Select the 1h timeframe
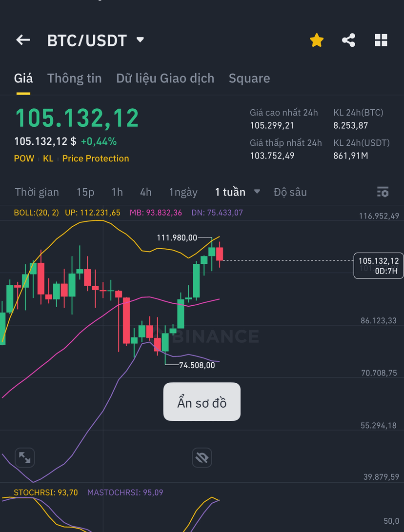The height and width of the screenshot is (532, 404). click(x=117, y=192)
